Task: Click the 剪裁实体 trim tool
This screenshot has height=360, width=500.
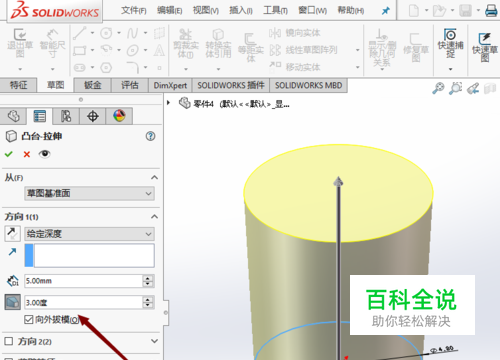Action: click(186, 43)
